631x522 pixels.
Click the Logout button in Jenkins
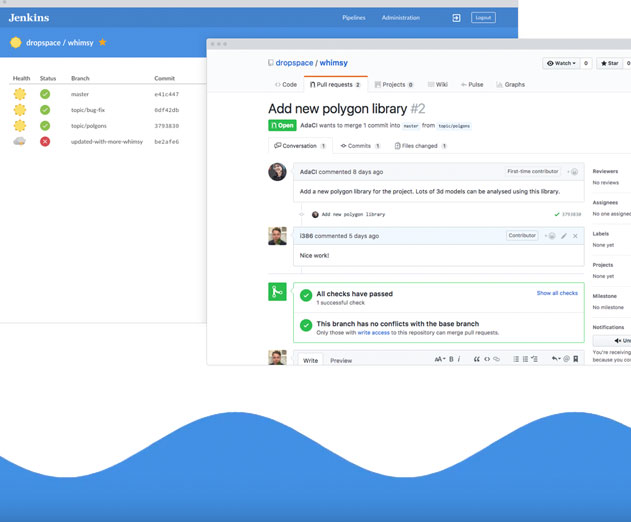pyautogui.click(x=483, y=18)
